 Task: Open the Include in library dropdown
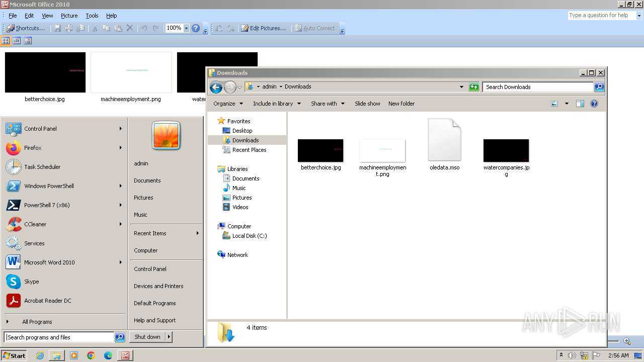[x=277, y=104]
